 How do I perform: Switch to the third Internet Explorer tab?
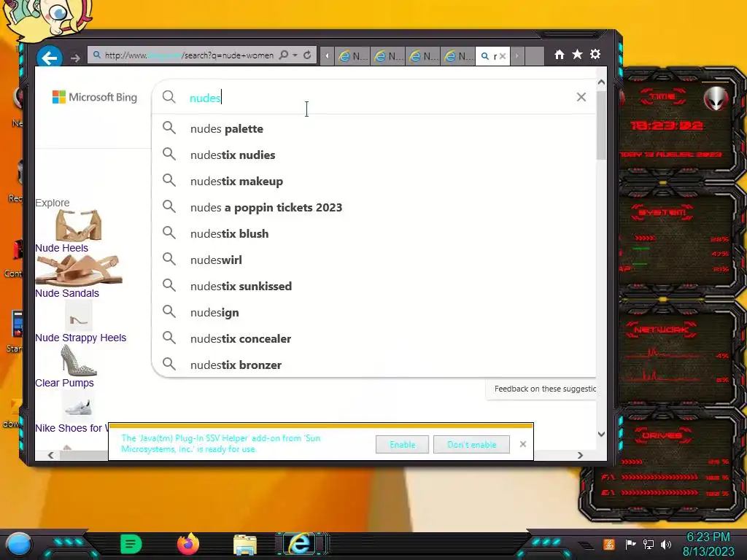click(x=423, y=56)
